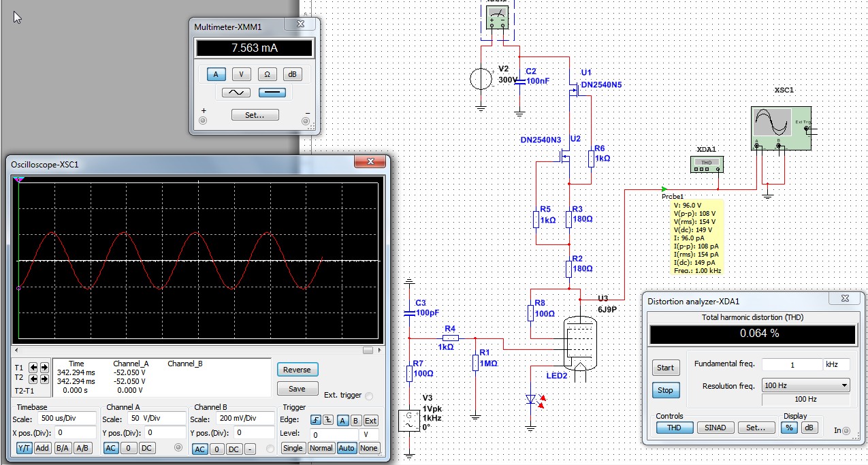Set Channel B coupling to DC
This screenshot has height=465, width=868.
click(x=234, y=449)
